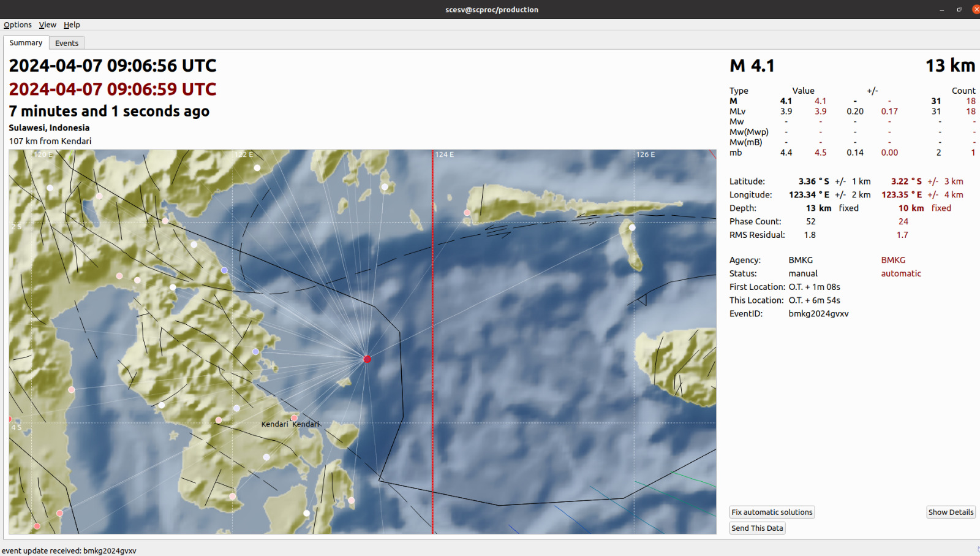The height and width of the screenshot is (556, 980).
Task: Click the mb row label in magnitude table
Action: [x=736, y=153]
